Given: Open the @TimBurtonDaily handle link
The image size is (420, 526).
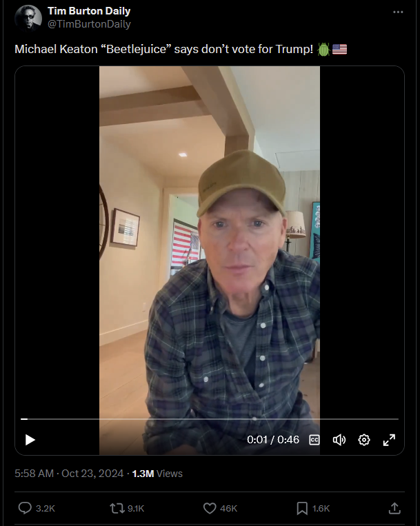Looking at the screenshot, I should (x=89, y=24).
